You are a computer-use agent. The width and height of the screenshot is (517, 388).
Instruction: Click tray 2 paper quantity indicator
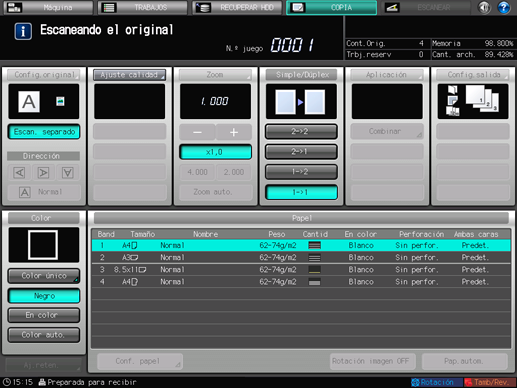pos(315,257)
